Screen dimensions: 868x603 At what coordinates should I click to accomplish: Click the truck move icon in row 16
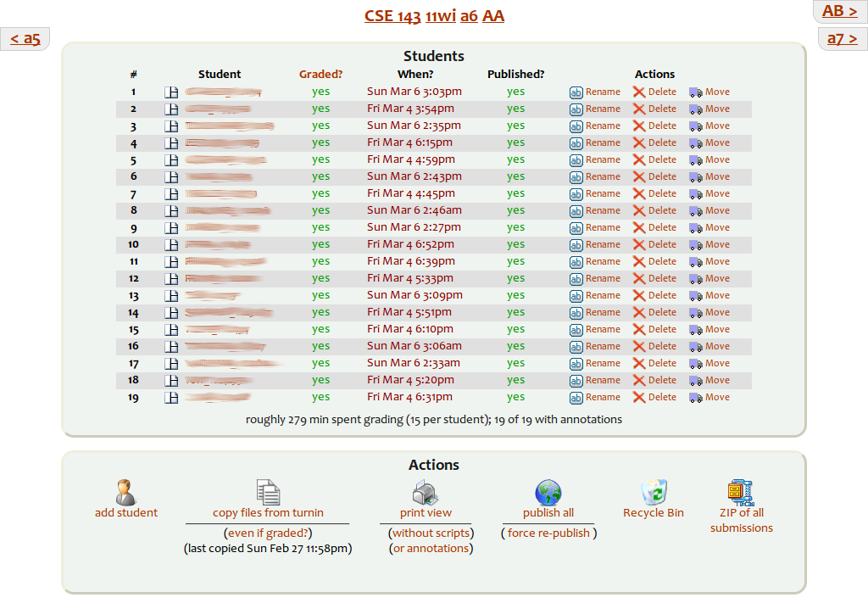coord(696,347)
